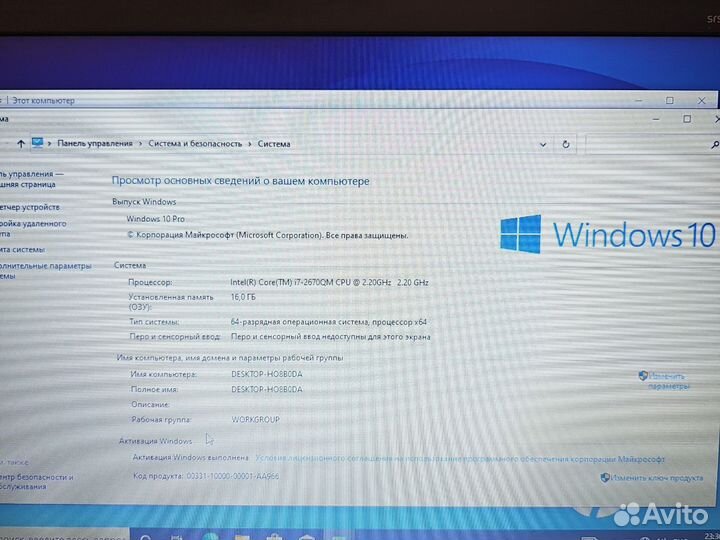Click product code 00331-10000-00001-AA966
Screen dimensions: 720x540
pyautogui.click(x=232, y=476)
